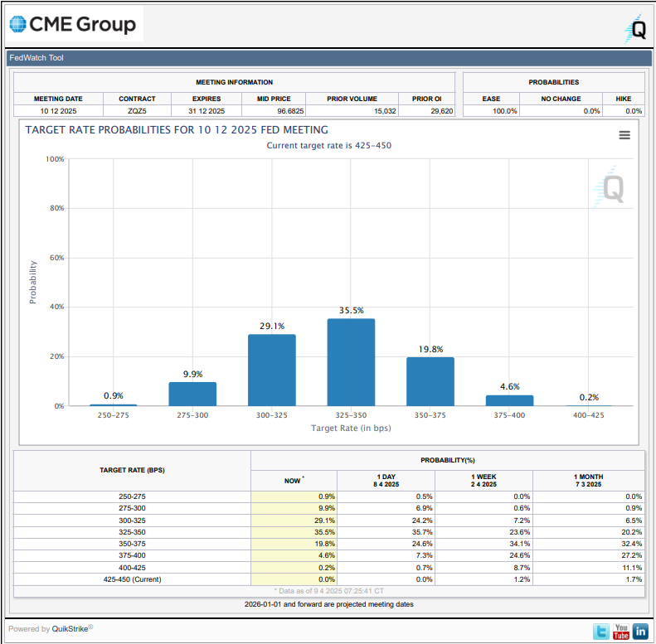Click the 375-400 bar showing 4.6%
656x644 pixels.
point(509,400)
